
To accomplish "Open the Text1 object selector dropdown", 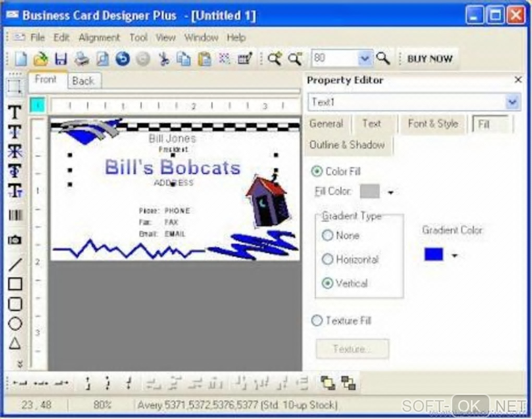I will 512,102.
